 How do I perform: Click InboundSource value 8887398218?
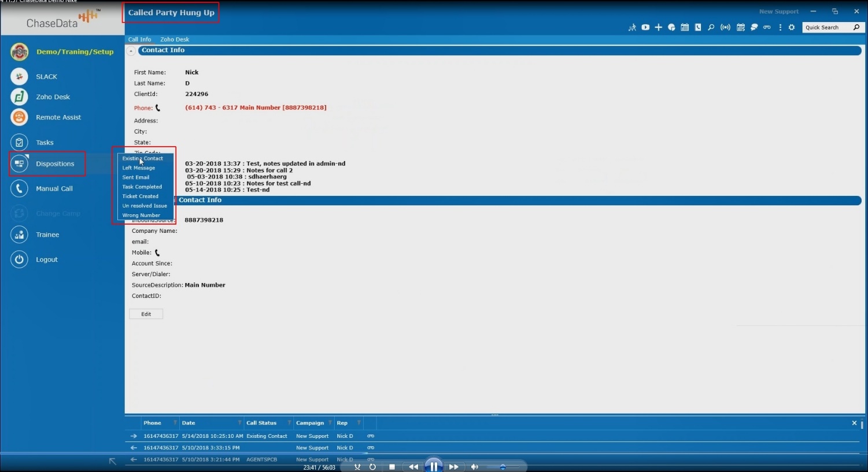click(204, 220)
